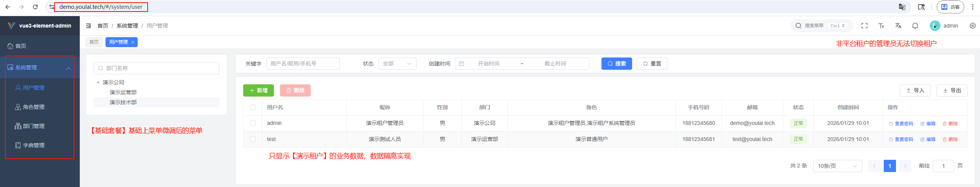Pick the 开始时间 date field
The width and height of the screenshot is (980, 187).
[x=489, y=64]
